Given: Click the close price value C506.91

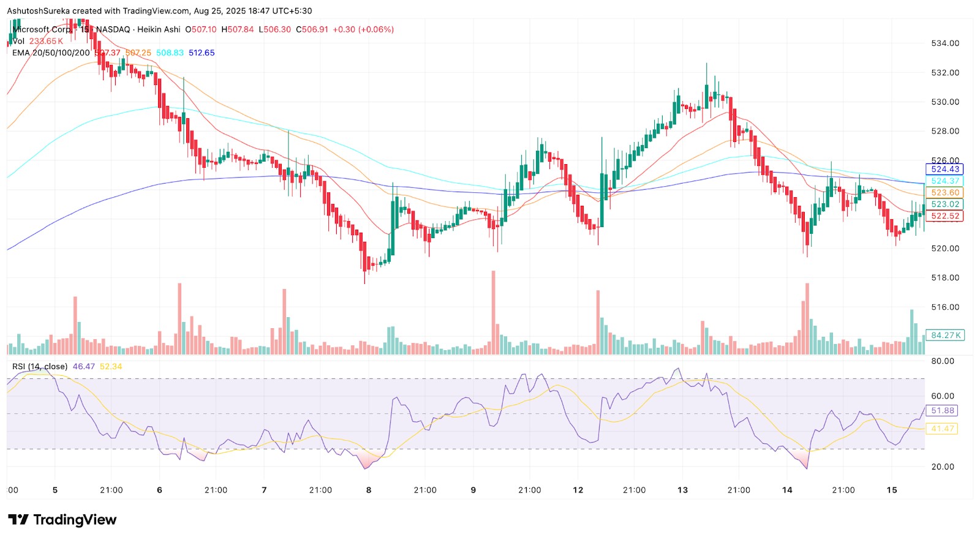Looking at the screenshot, I should coord(312,29).
